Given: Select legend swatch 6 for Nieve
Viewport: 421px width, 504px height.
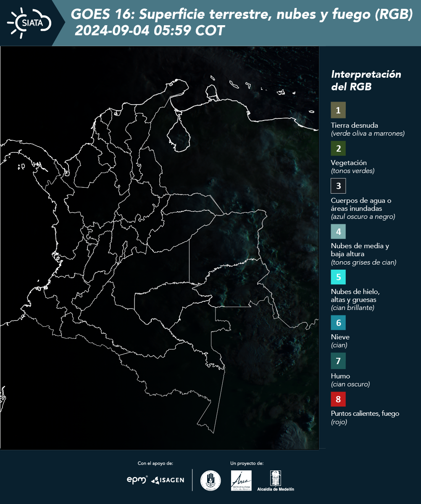Looking at the screenshot, I should click(338, 323).
